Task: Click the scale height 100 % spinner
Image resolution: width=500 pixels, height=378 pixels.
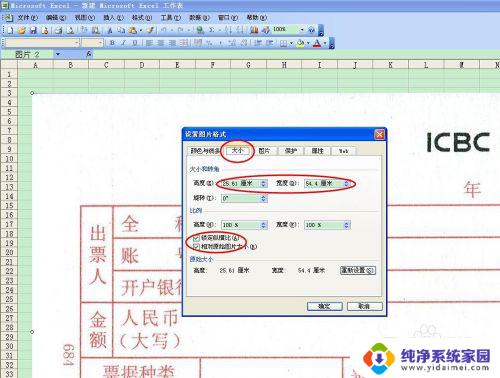Action: pos(263,225)
